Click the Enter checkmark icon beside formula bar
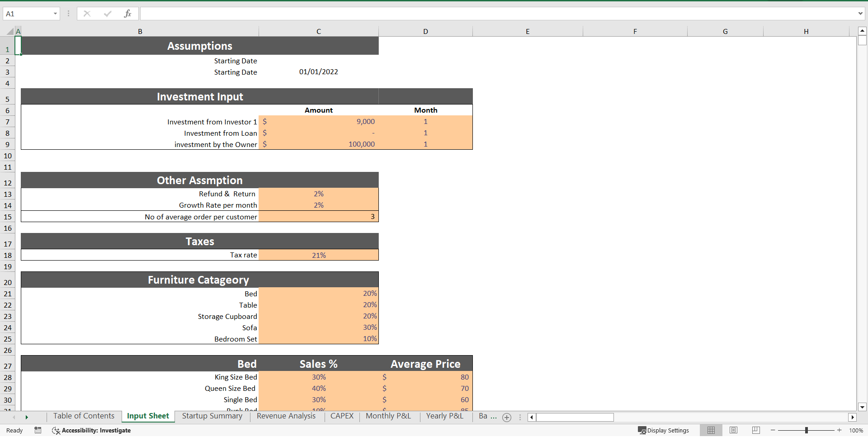Screen dimensions: 868x437 [x=107, y=13]
